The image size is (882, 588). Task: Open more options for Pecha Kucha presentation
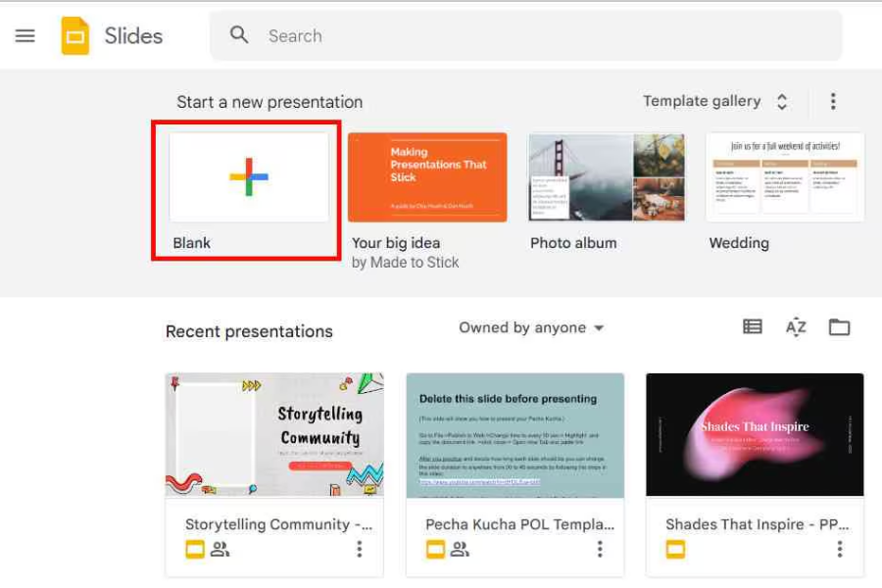click(x=600, y=549)
